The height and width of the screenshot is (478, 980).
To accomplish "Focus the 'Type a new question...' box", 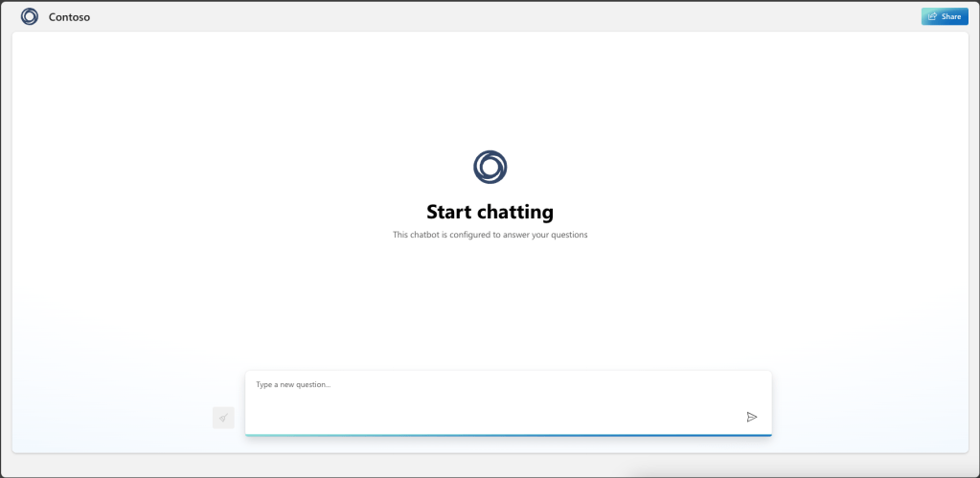I will pyautogui.click(x=498, y=398).
